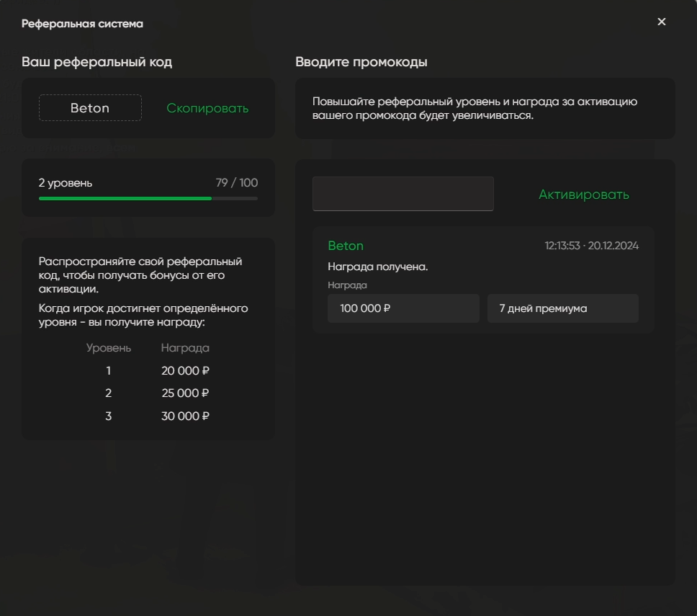Click the Награда получена status text
Screen dimensions: 697x616
[377, 267]
